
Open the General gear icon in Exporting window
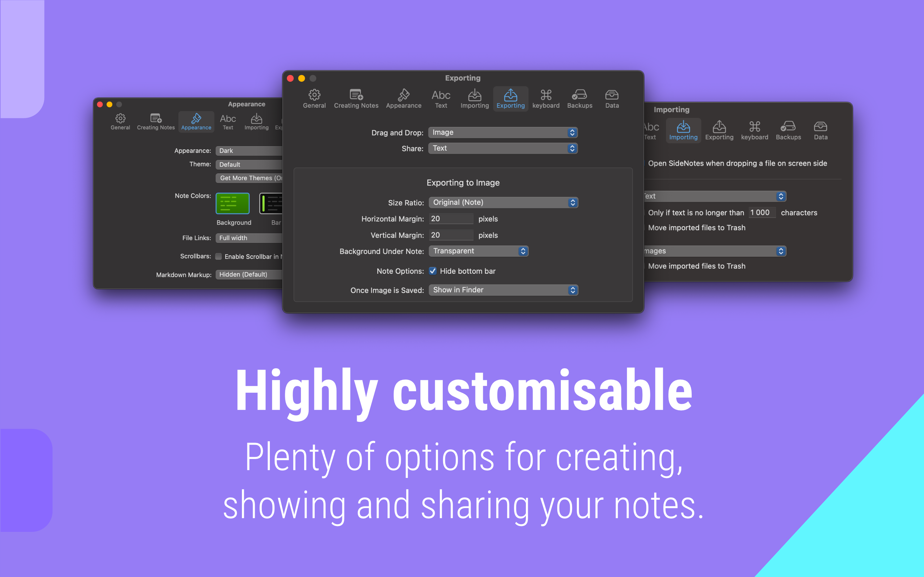tap(314, 98)
